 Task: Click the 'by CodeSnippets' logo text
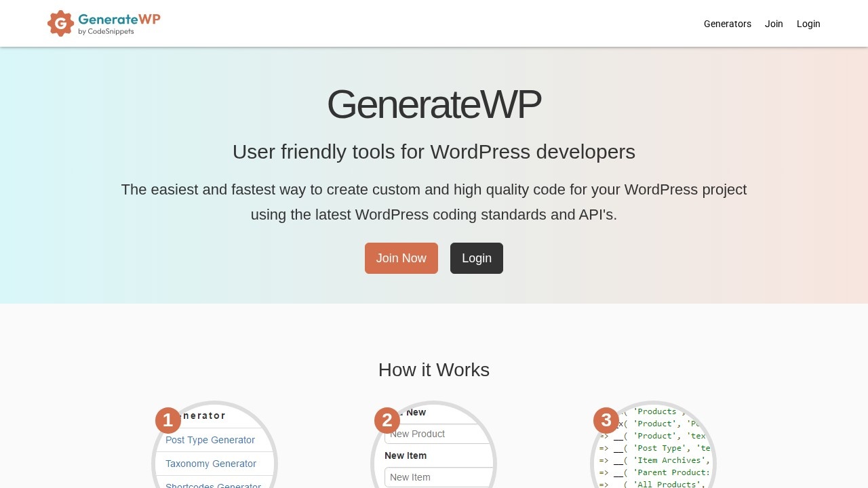tap(106, 32)
